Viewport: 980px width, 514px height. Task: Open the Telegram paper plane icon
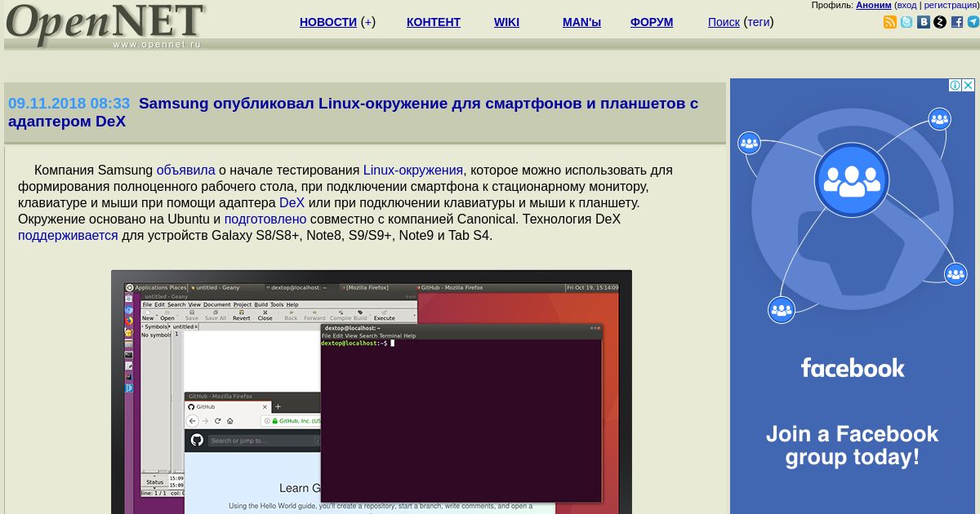click(973, 22)
